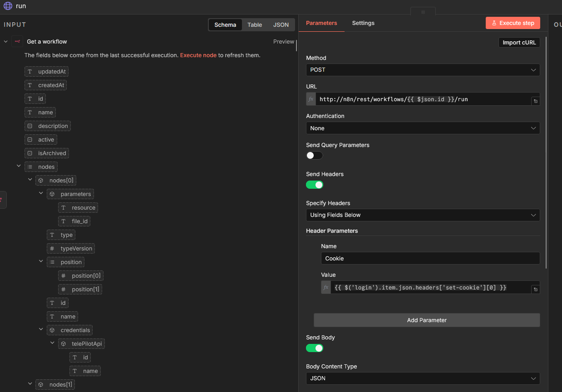Click the expand icon in URL field
The image size is (562, 392).
pos(535,101)
